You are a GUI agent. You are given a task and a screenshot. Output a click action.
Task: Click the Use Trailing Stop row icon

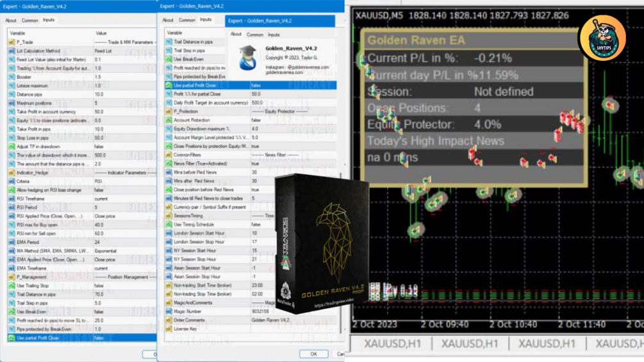[12, 286]
